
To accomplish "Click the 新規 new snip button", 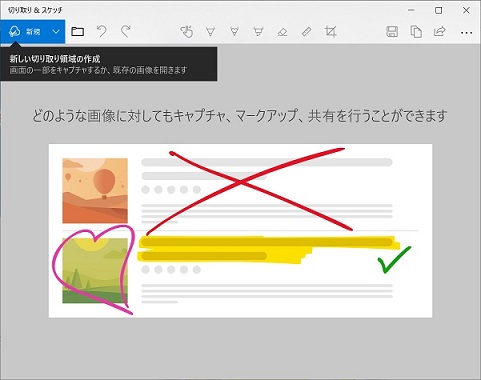I will click(x=24, y=32).
